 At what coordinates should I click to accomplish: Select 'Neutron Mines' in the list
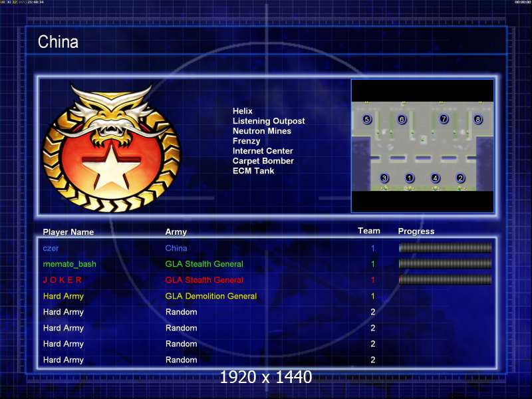[x=262, y=131]
